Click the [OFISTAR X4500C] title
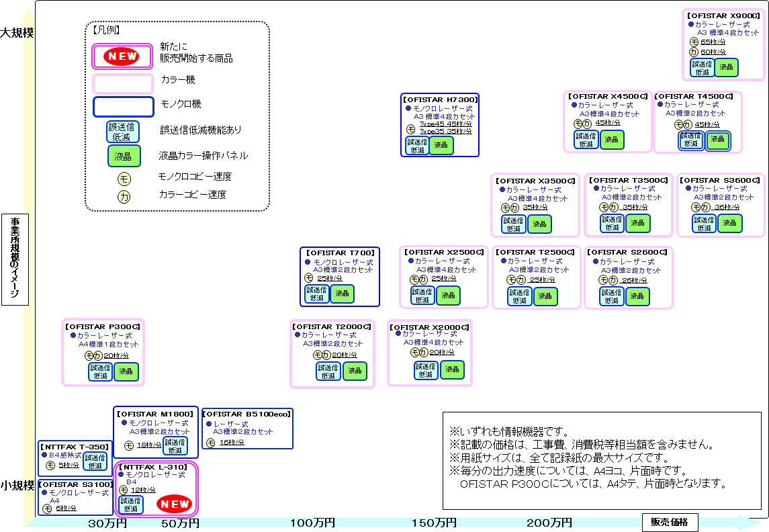This screenshot has width=769, height=532. tap(608, 97)
